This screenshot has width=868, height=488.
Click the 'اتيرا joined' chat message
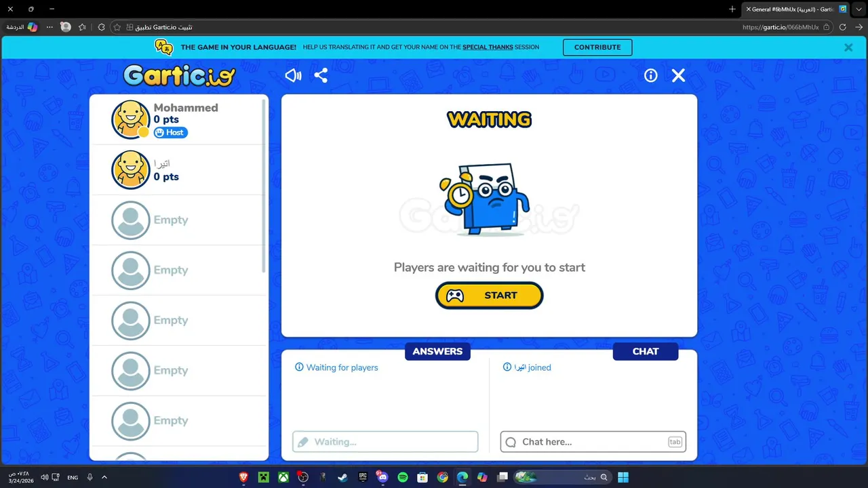532,367
